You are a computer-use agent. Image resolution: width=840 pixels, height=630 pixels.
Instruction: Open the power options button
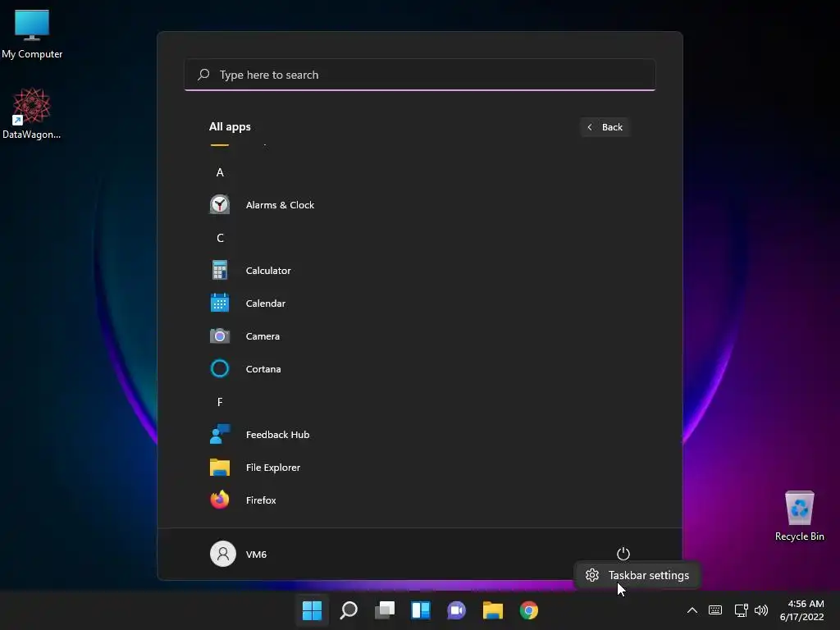pos(623,554)
